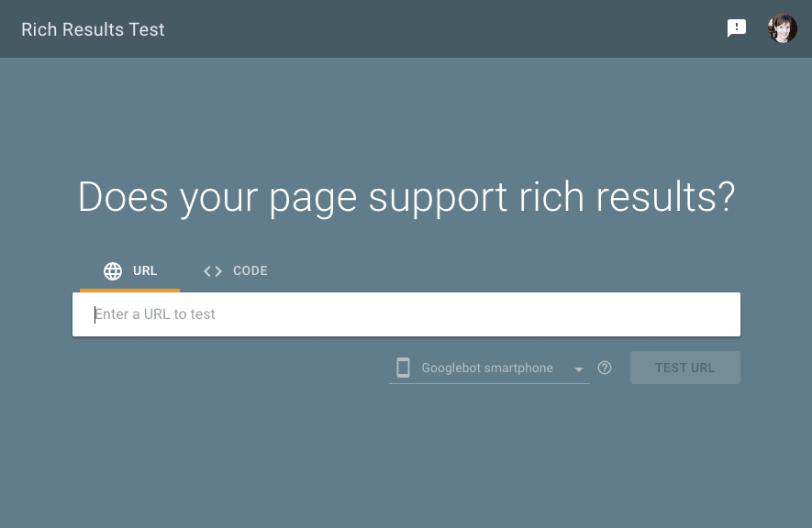Switch to the URL tab

pos(129,271)
